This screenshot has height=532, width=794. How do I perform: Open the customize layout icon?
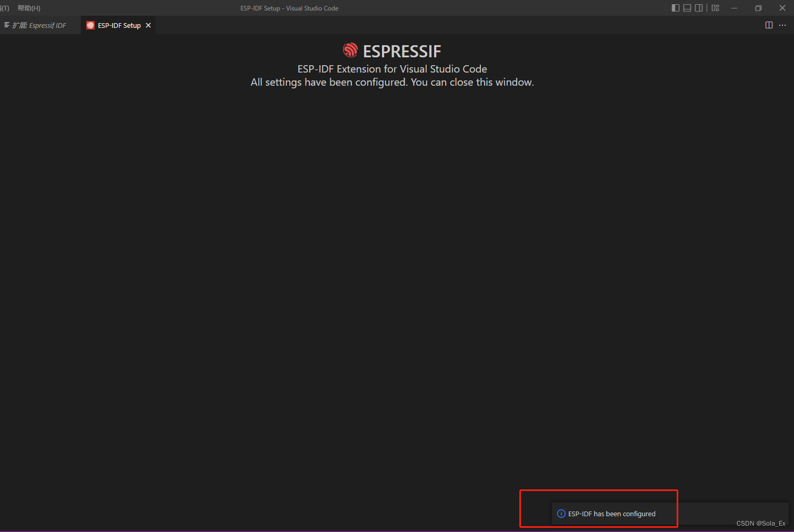716,8
